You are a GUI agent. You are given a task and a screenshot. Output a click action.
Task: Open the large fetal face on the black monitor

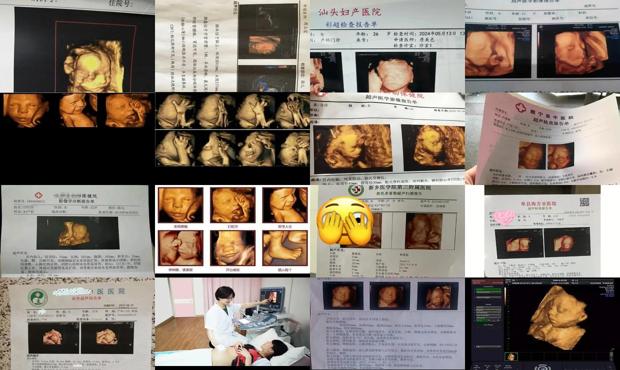pos(558,317)
